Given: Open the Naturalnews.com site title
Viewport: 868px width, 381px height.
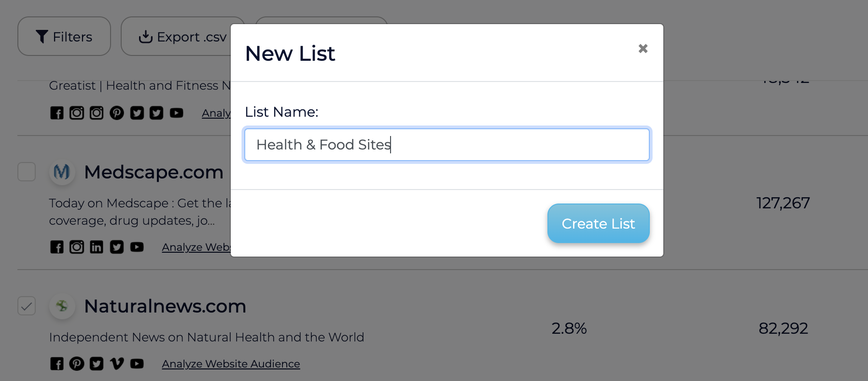Looking at the screenshot, I should pos(165,306).
